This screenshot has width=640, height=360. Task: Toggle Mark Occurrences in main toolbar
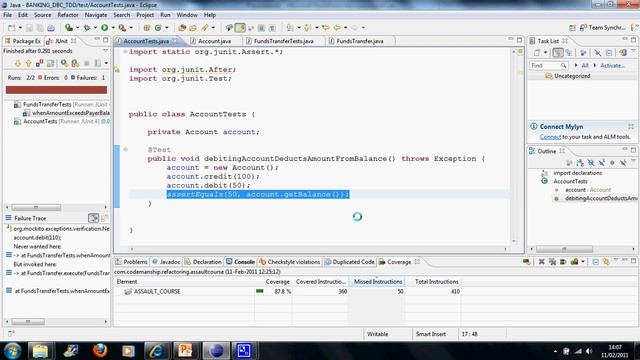[x=240, y=28]
